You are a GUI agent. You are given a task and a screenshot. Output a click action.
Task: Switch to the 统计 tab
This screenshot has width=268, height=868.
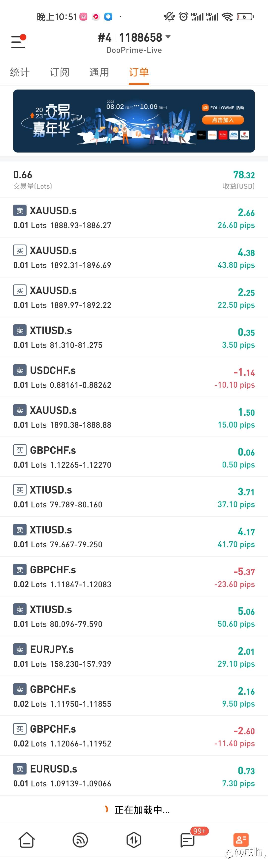tap(20, 72)
